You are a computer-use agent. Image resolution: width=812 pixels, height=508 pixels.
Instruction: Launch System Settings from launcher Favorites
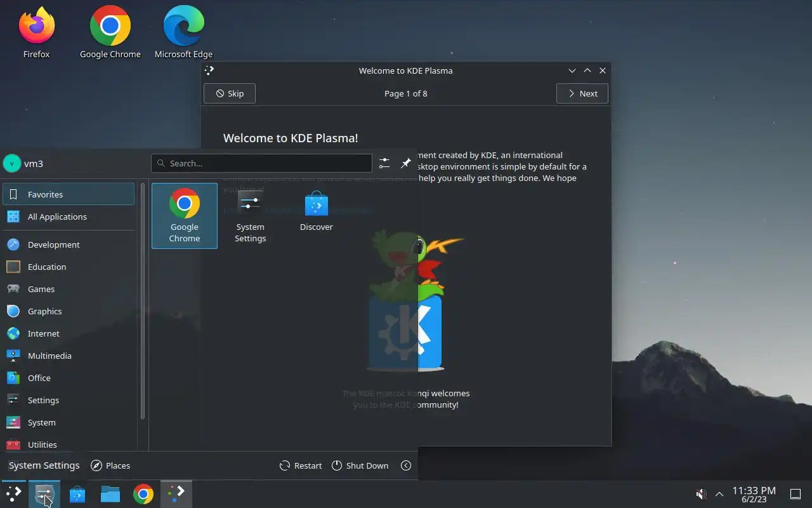[251, 216]
